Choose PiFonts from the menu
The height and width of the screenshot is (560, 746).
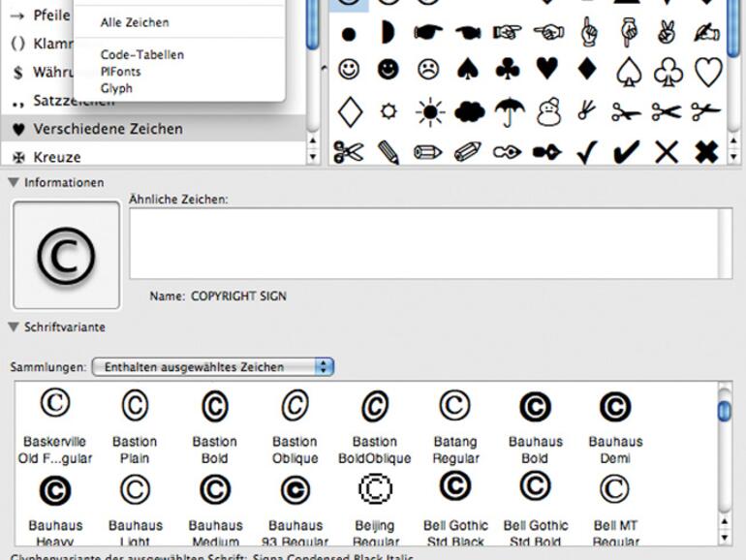(121, 72)
